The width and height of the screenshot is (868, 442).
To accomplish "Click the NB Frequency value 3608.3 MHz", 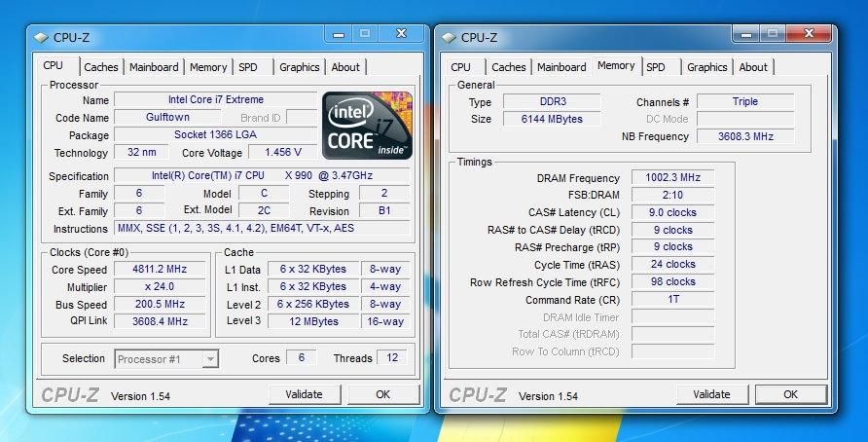I will (x=745, y=136).
